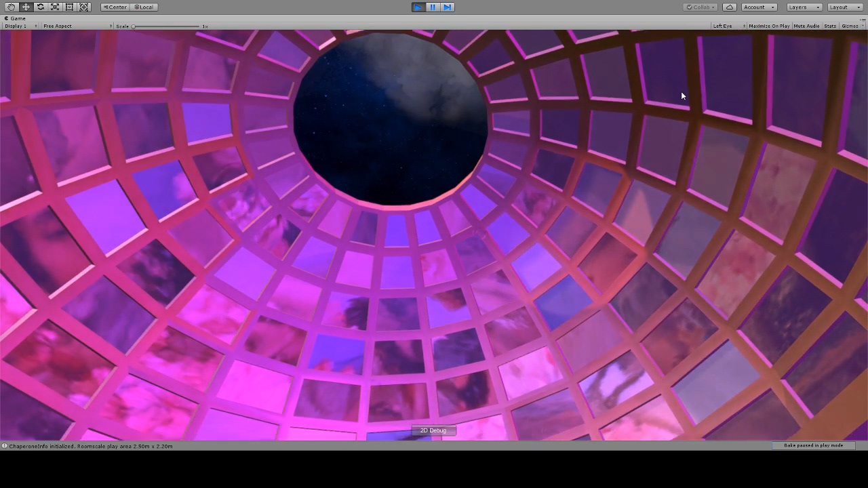Viewport: 868px width, 488px height.
Task: Pause the running game
Action: [433, 7]
